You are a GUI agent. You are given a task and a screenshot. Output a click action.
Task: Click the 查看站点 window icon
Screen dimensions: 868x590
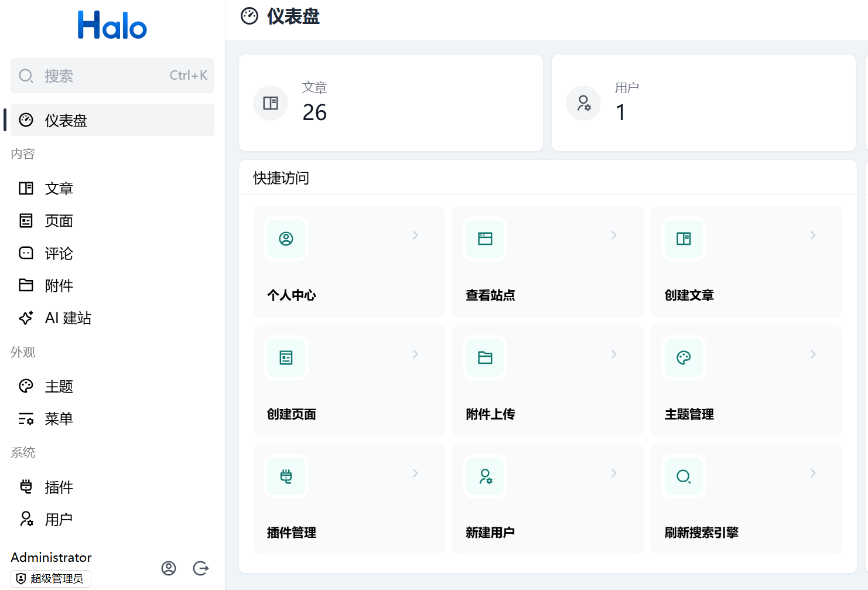485,238
